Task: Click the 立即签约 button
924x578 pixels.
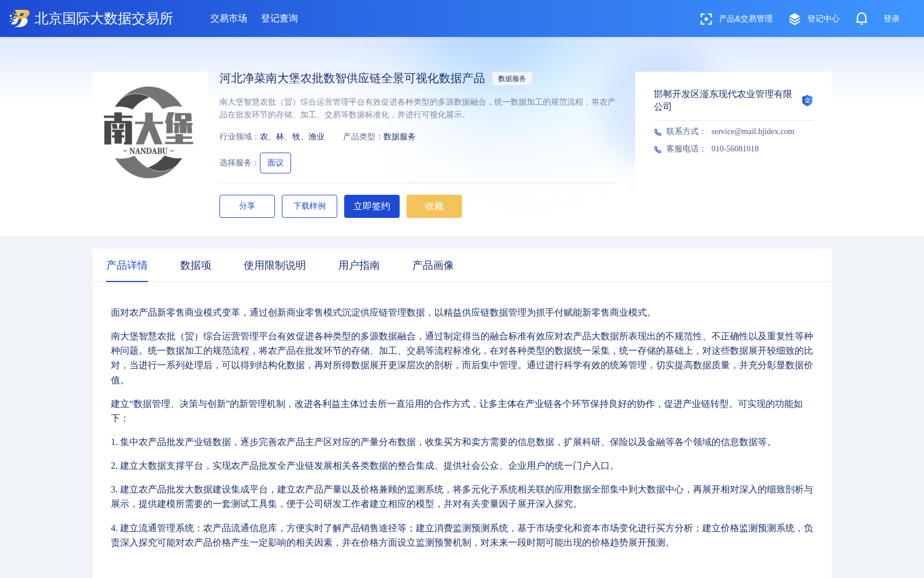Action: coord(372,206)
